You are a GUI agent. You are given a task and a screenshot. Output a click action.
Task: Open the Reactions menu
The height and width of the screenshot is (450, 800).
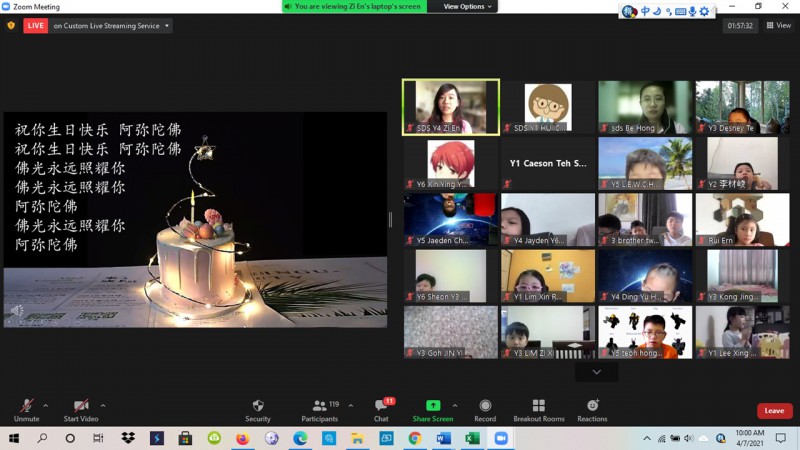592,410
